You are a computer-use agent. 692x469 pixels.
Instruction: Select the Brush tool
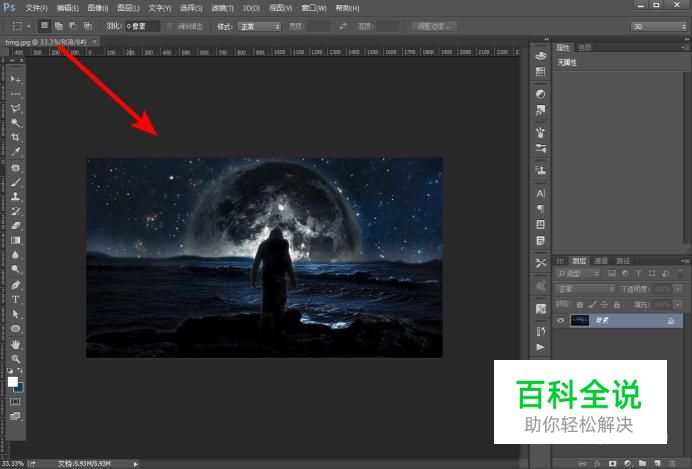(15, 182)
